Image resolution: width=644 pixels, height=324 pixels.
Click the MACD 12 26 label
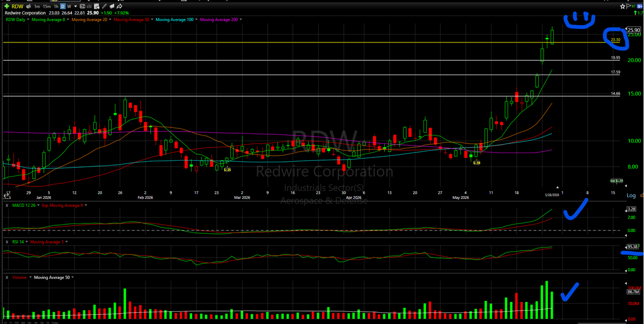24,205
